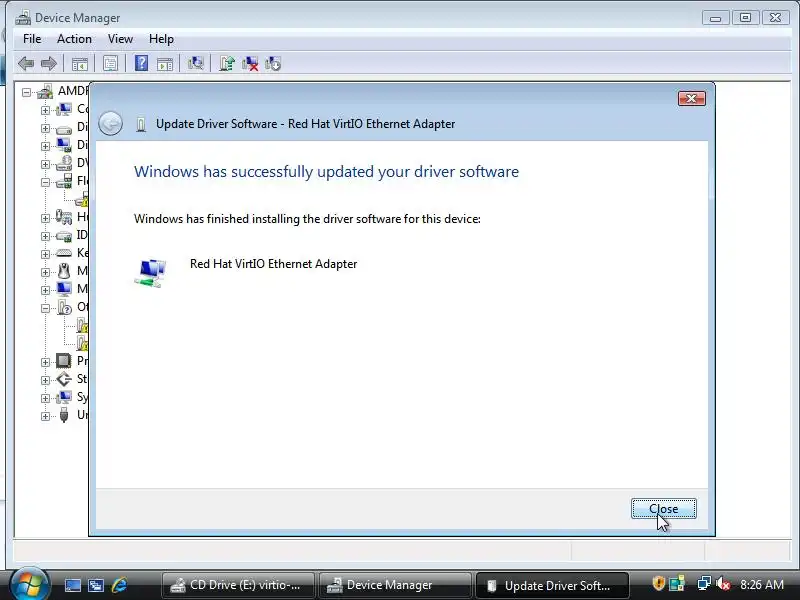Select the Display adapters monitor icon
Screen dimensions: 800x600
point(64,145)
